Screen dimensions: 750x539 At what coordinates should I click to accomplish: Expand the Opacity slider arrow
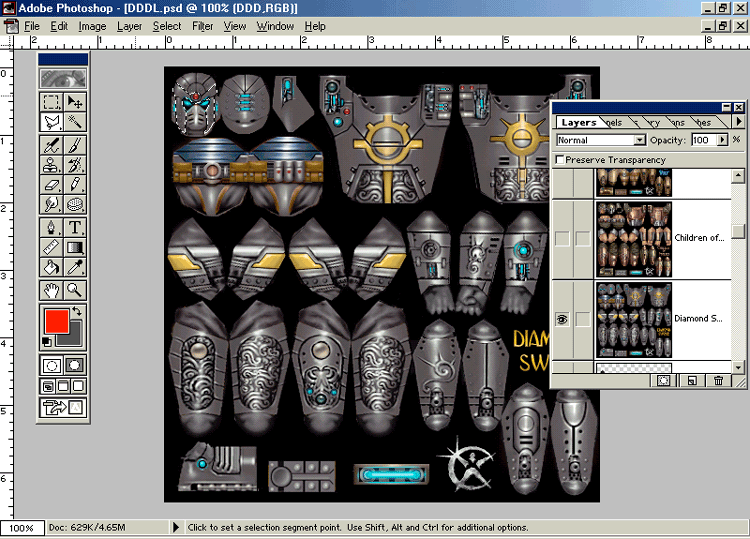[x=724, y=141]
